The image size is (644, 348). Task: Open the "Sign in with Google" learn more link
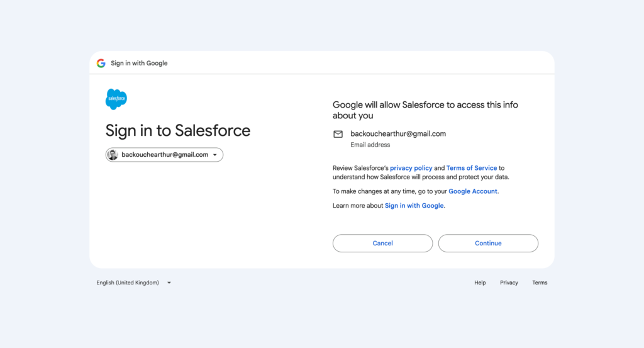(x=414, y=206)
